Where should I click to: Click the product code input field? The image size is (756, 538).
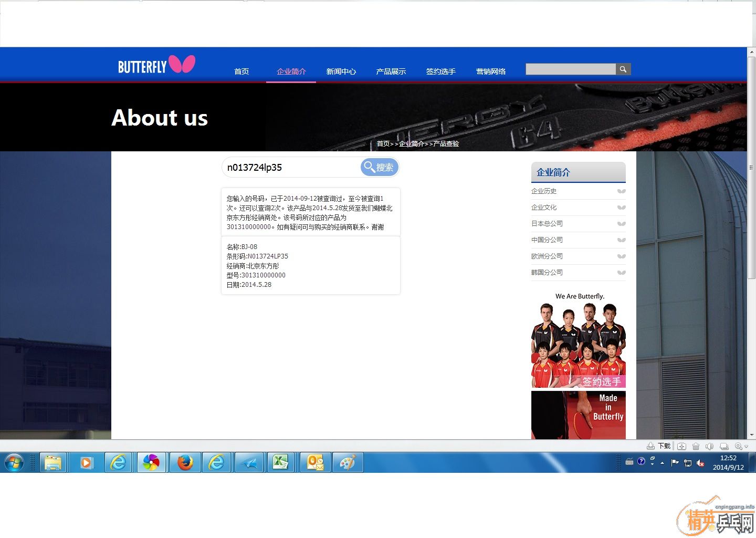(291, 168)
